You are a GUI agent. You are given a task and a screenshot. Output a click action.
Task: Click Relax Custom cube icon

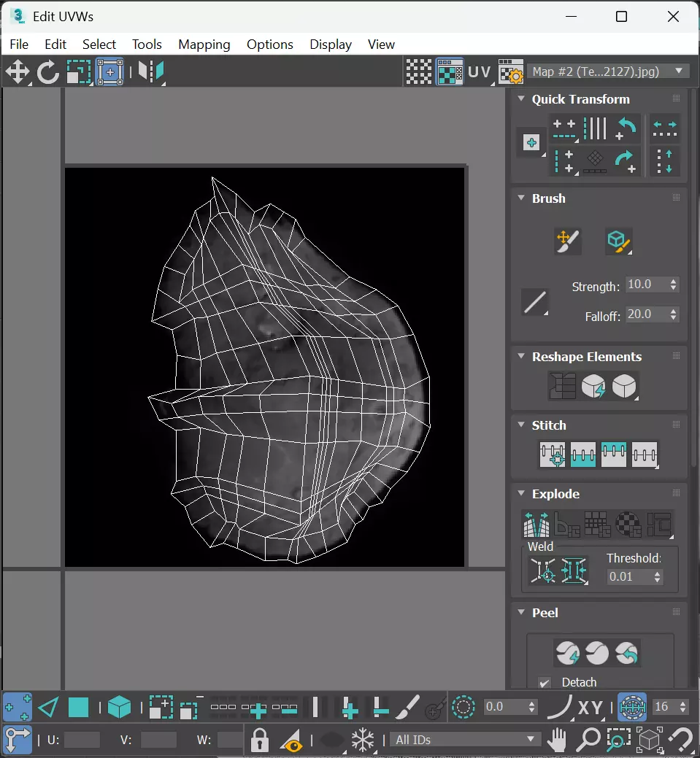624,386
